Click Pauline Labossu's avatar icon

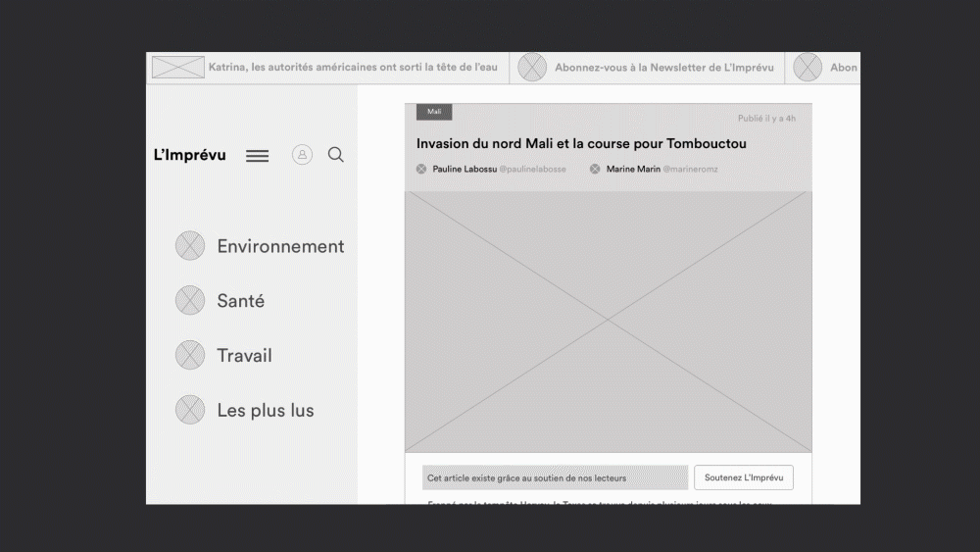[x=421, y=169]
